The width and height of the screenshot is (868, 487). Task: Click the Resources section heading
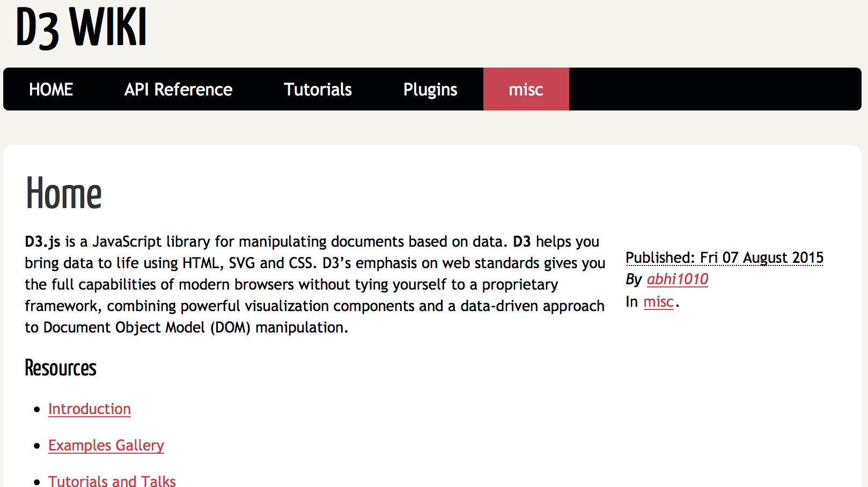[61, 368]
